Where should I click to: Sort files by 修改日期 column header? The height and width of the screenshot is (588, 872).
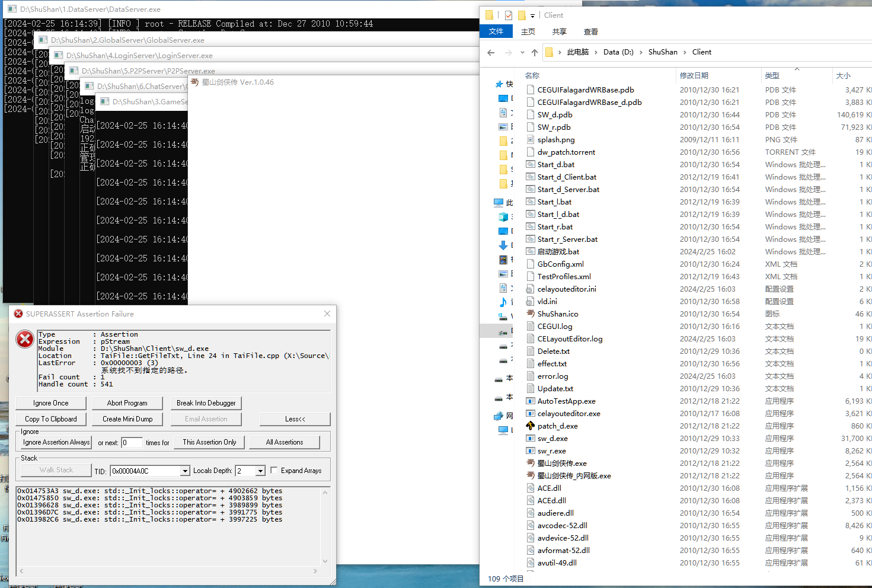pos(694,75)
